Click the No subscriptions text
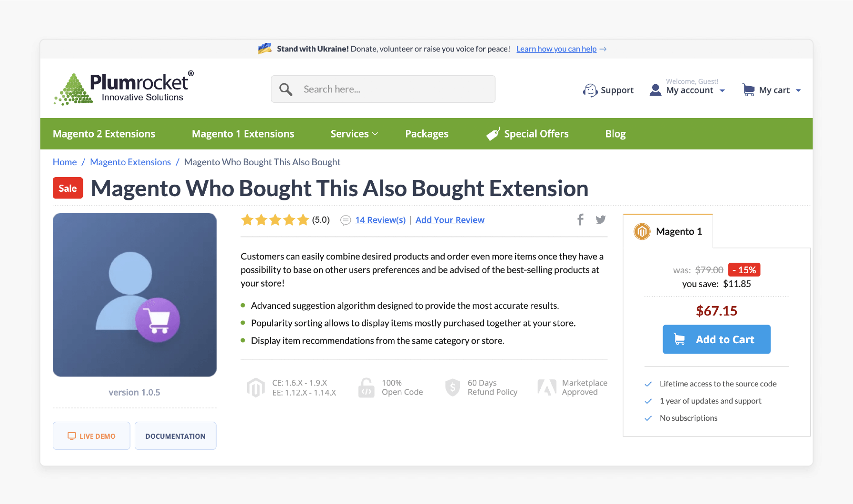The image size is (853, 504). [688, 418]
